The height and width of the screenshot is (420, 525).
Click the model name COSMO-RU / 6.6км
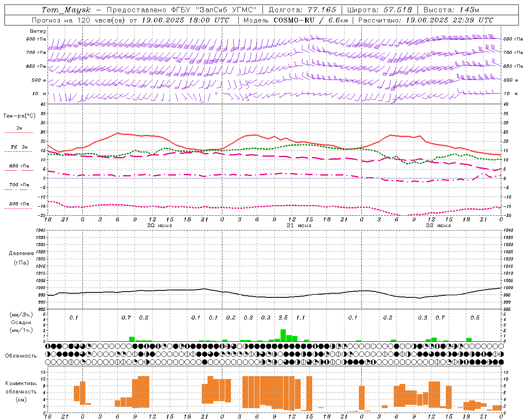pyautogui.click(x=311, y=20)
